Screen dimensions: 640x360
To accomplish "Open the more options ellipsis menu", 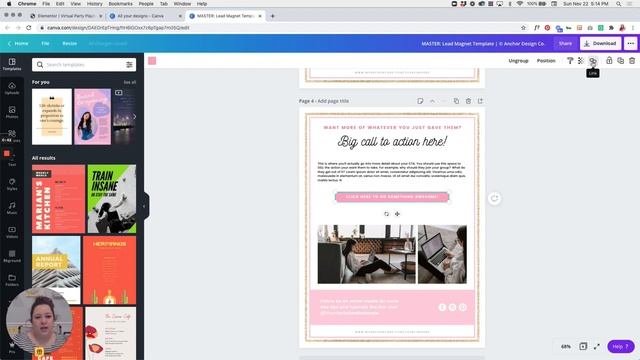I will pos(631,43).
